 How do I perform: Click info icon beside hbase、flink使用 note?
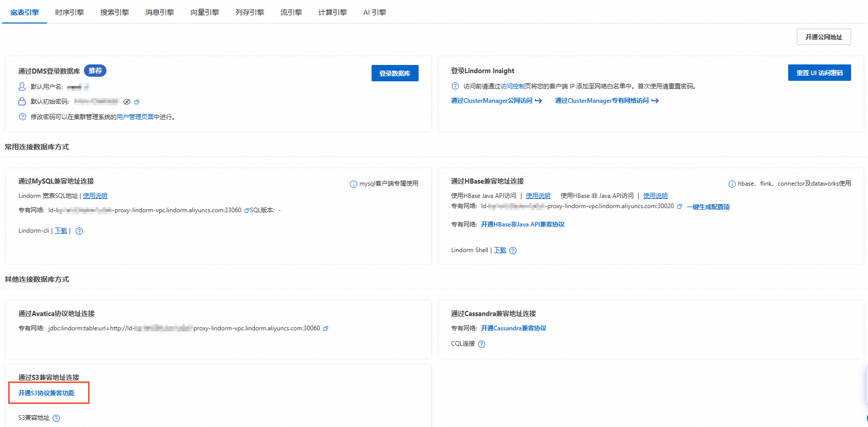point(732,184)
